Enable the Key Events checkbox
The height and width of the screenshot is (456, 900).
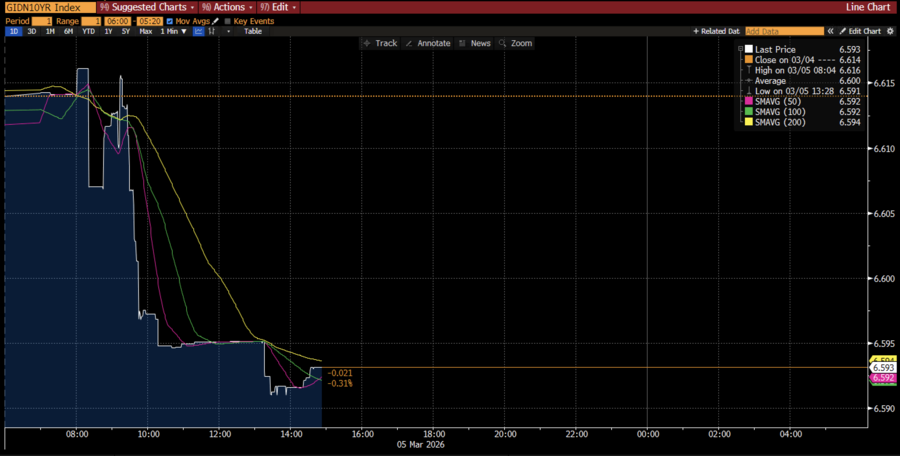(x=229, y=20)
